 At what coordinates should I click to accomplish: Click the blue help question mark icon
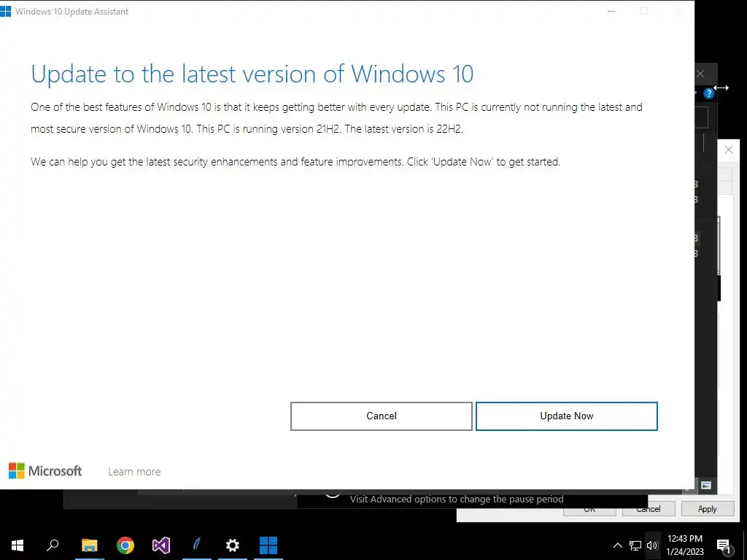pyautogui.click(x=709, y=93)
